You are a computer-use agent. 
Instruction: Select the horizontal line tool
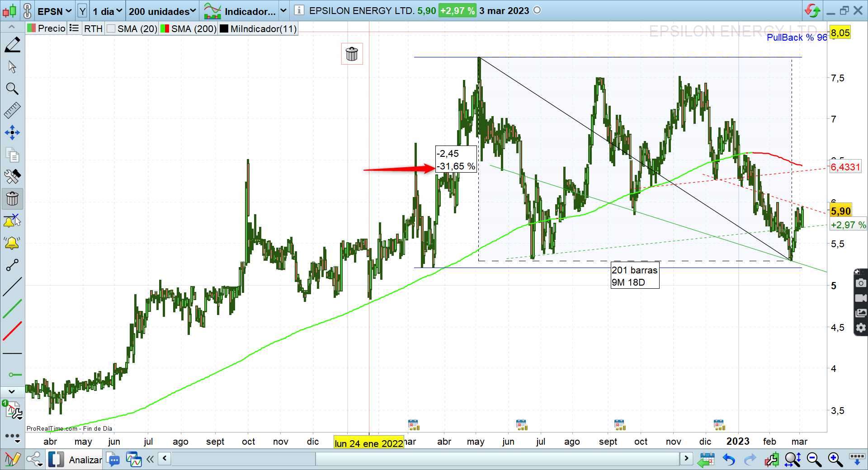click(12, 353)
